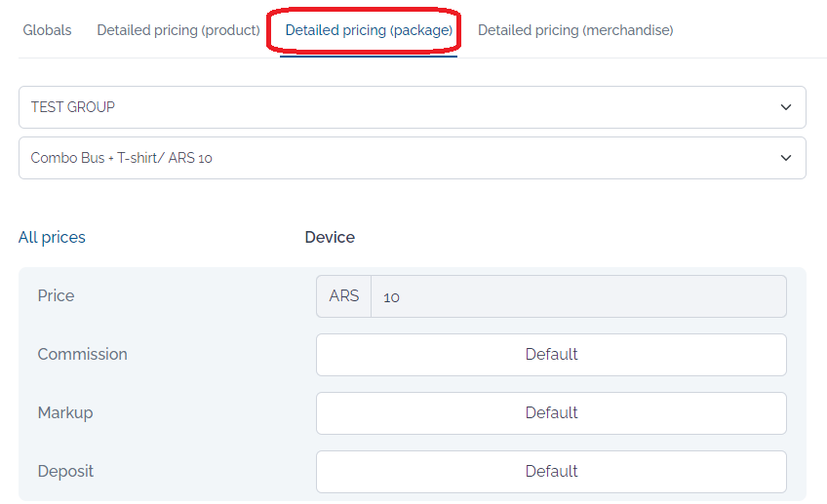Viewport: 827px width, 504px height.
Task: Open Detailed pricing (product) tab
Action: point(178,30)
